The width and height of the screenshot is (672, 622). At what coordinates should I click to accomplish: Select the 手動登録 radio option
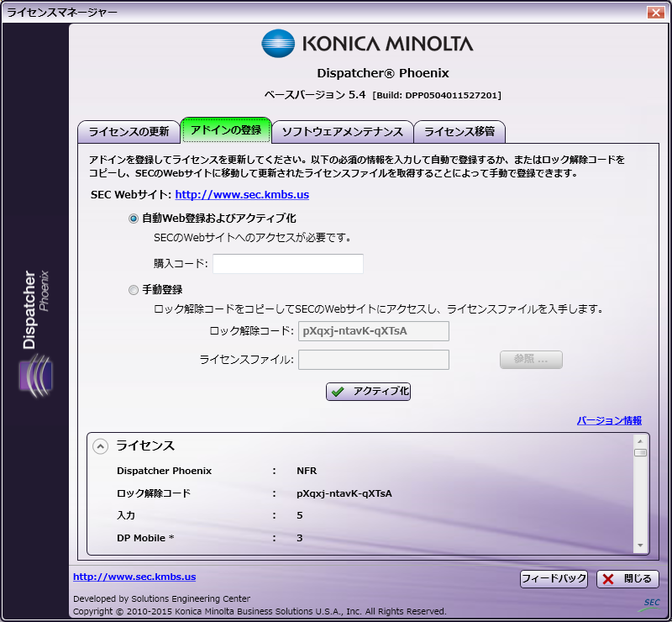pos(134,290)
